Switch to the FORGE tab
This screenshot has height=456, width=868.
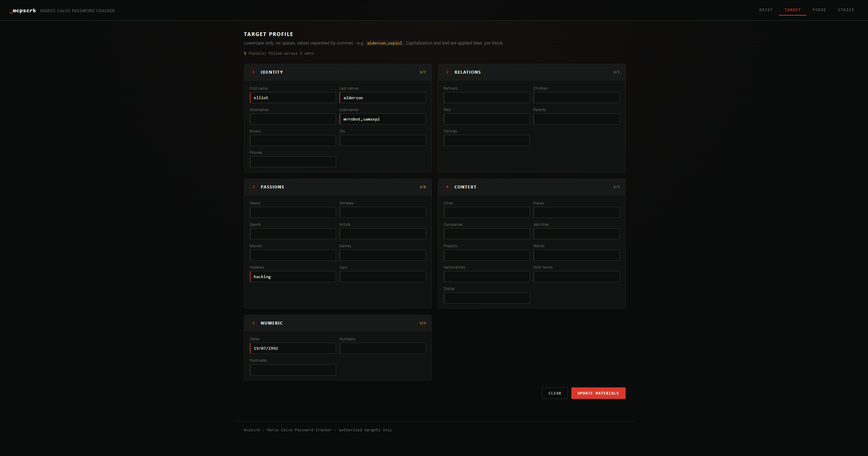[x=819, y=10]
